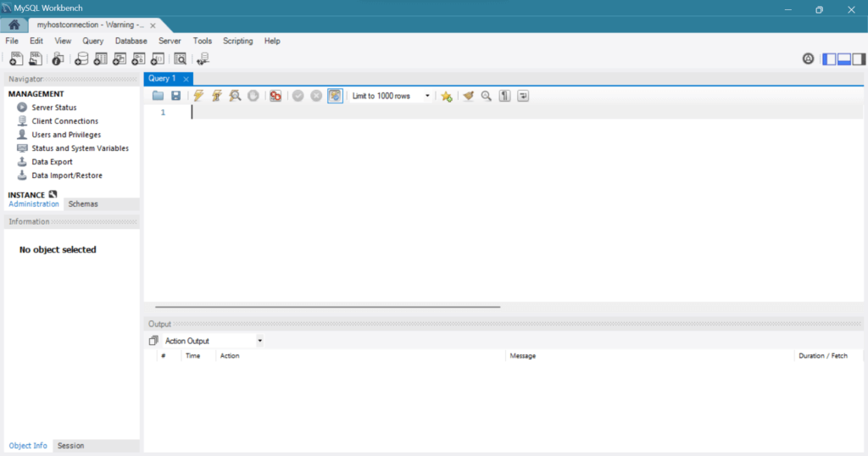Select the myhostconnection connection tab

pyautogui.click(x=90, y=25)
